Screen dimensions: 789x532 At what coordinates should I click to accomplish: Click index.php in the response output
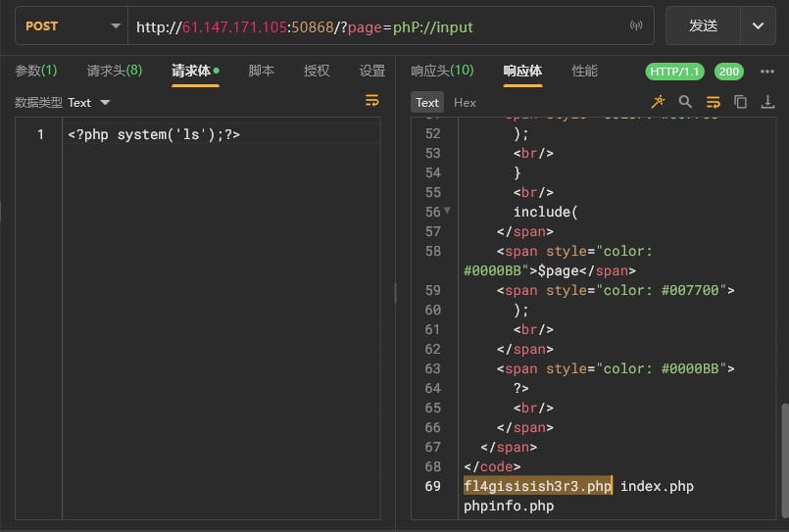657,486
